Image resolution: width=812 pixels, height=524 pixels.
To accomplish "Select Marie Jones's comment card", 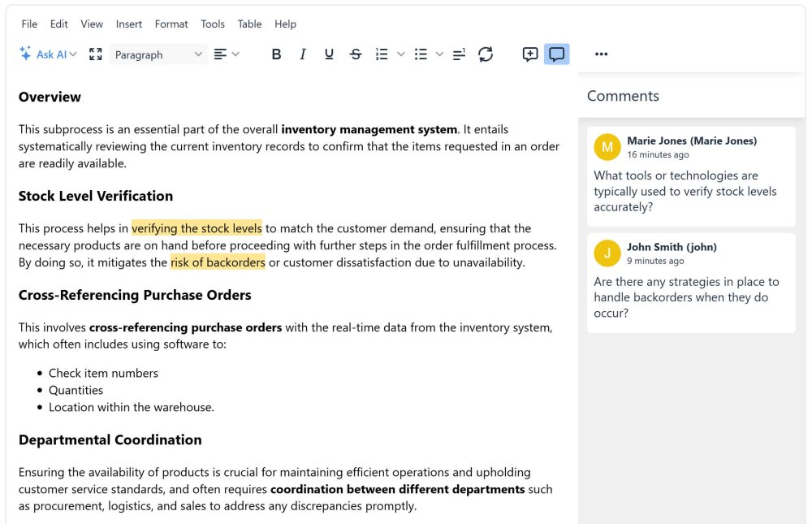I will pos(691,176).
